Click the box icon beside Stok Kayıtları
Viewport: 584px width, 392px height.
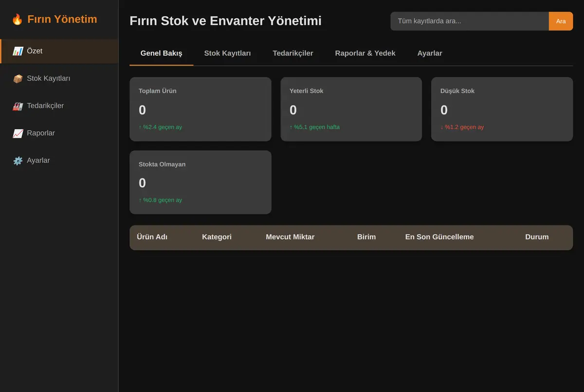(18, 78)
